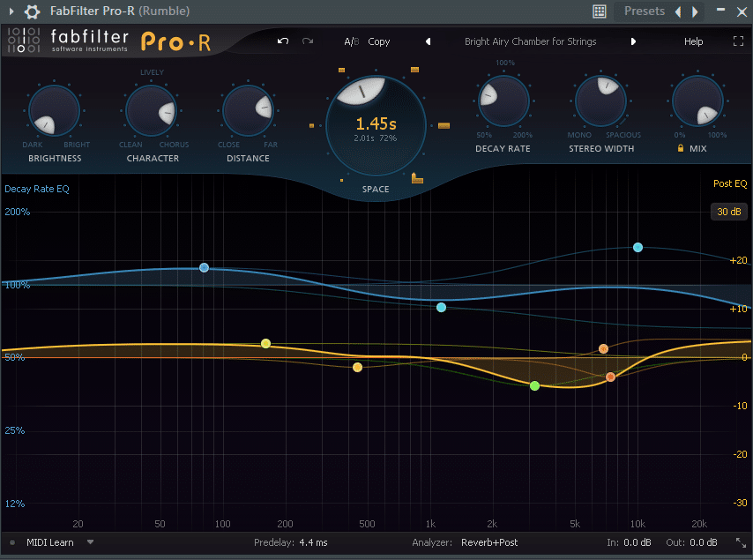
Task: Undo the last change
Action: coord(283,41)
